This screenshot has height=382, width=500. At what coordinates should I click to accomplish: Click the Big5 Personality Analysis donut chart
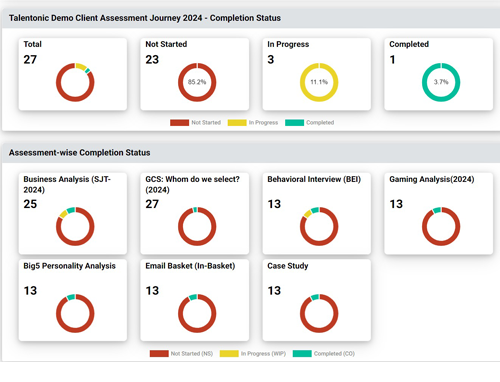coord(75,313)
